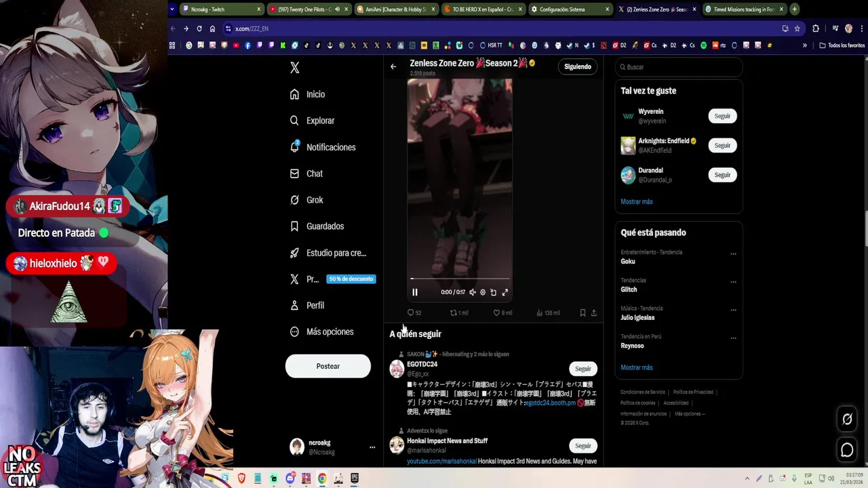Click the Postear button

(328, 366)
